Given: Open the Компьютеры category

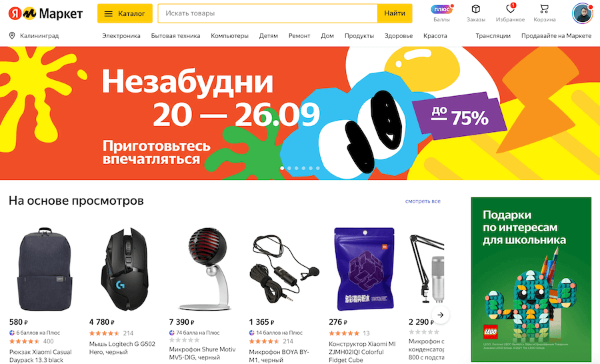Looking at the screenshot, I should 229,35.
